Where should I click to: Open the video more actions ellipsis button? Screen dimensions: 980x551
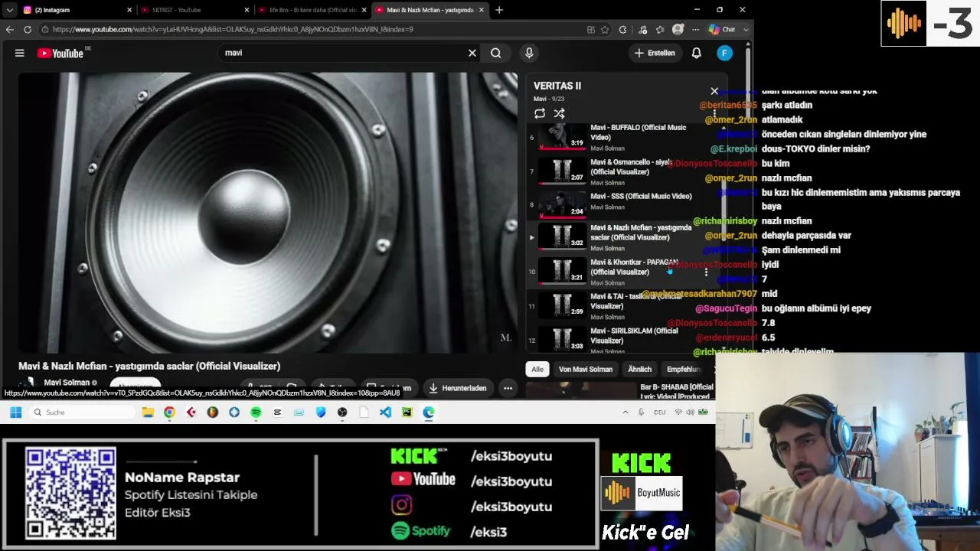coord(508,388)
